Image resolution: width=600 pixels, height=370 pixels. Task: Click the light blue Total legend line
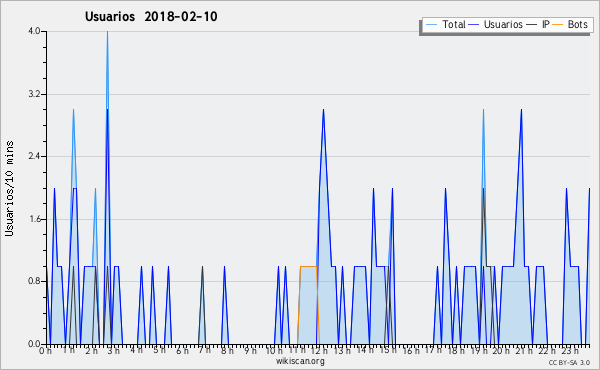coord(431,25)
